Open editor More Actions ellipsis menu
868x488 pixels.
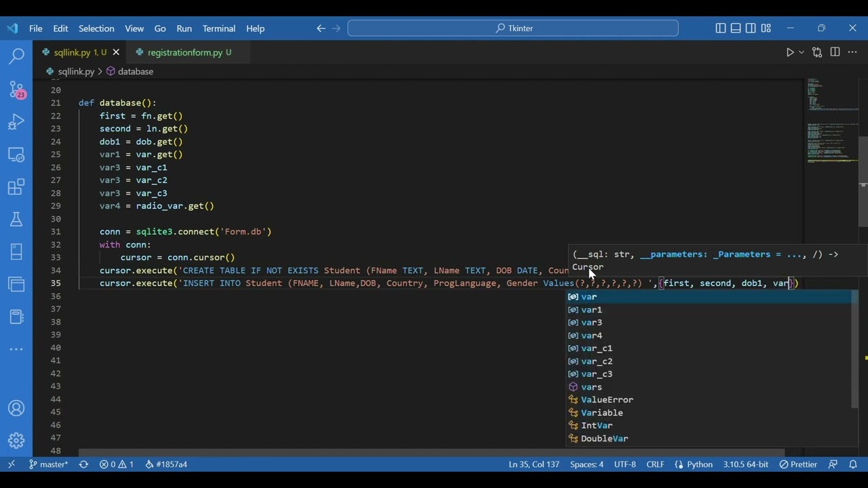pos(853,52)
